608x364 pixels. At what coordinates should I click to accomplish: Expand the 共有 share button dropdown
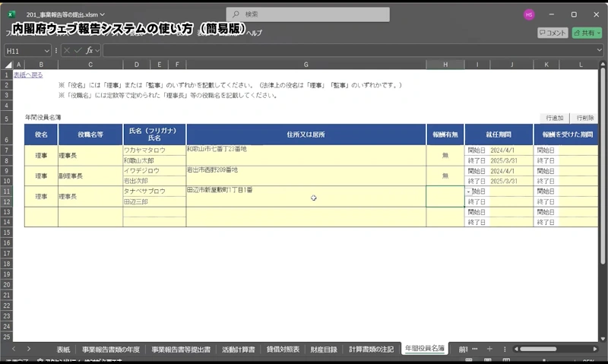pyautogui.click(x=598, y=33)
